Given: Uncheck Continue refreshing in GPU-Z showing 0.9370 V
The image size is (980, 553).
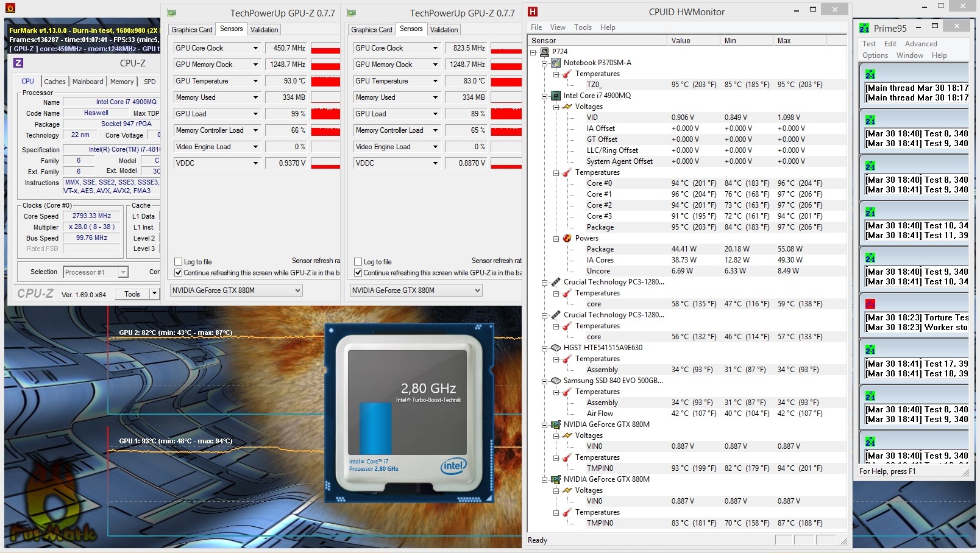Looking at the screenshot, I should (x=179, y=273).
